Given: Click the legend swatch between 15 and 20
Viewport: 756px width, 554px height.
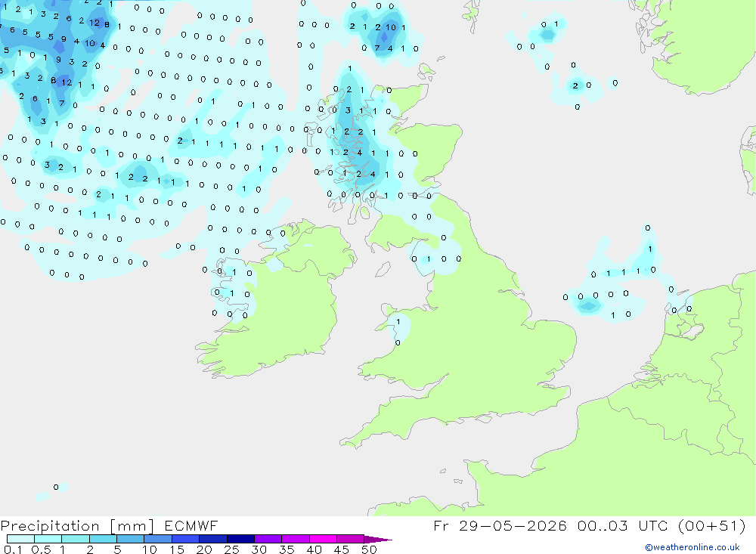Looking at the screenshot, I should (185, 539).
